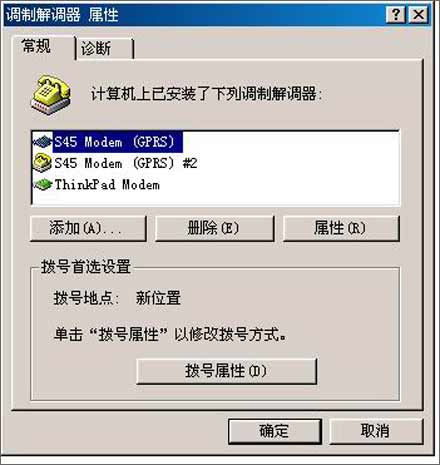The image size is (440, 465).
Task: Click the large telephone modem icon
Action: pos(51,95)
